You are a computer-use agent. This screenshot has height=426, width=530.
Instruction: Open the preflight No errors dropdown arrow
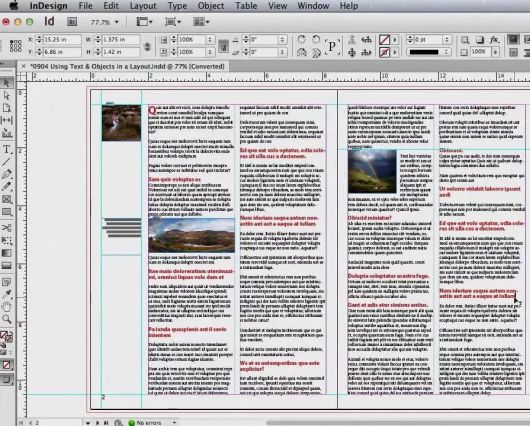(174, 423)
